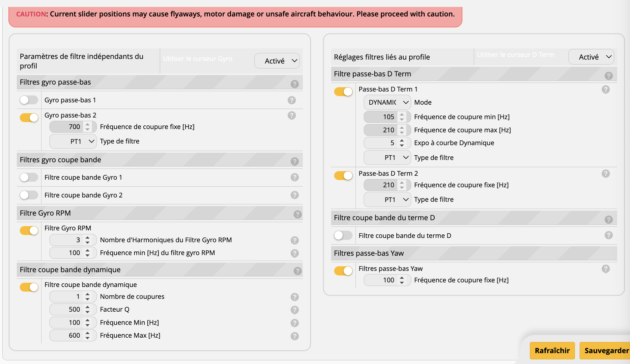Click the Expo à courbe Dynamique stepper

[x=402, y=143]
